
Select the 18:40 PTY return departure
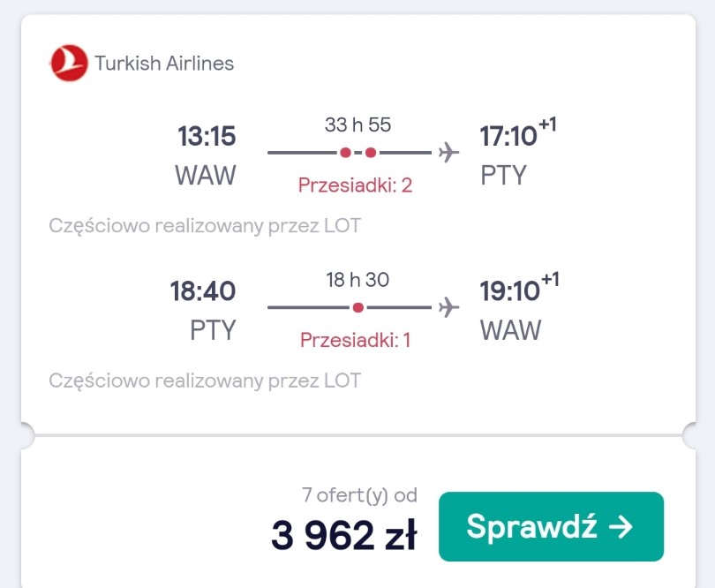pyautogui.click(x=203, y=291)
